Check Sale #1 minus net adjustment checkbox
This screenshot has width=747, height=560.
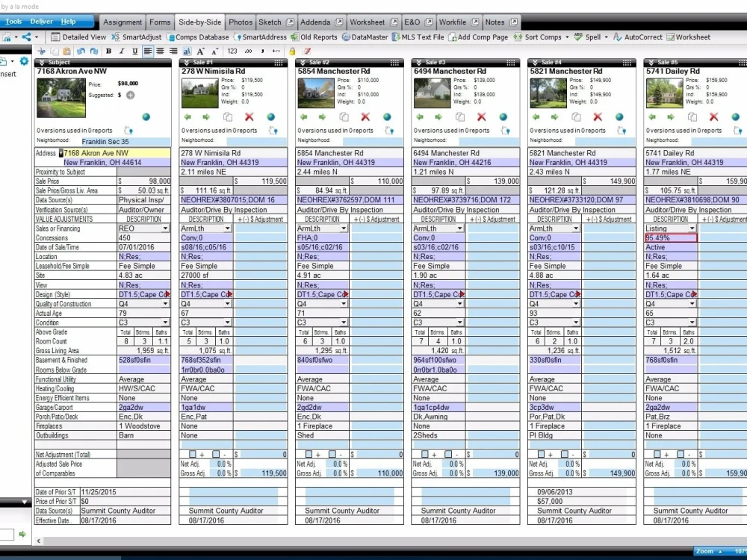216,454
